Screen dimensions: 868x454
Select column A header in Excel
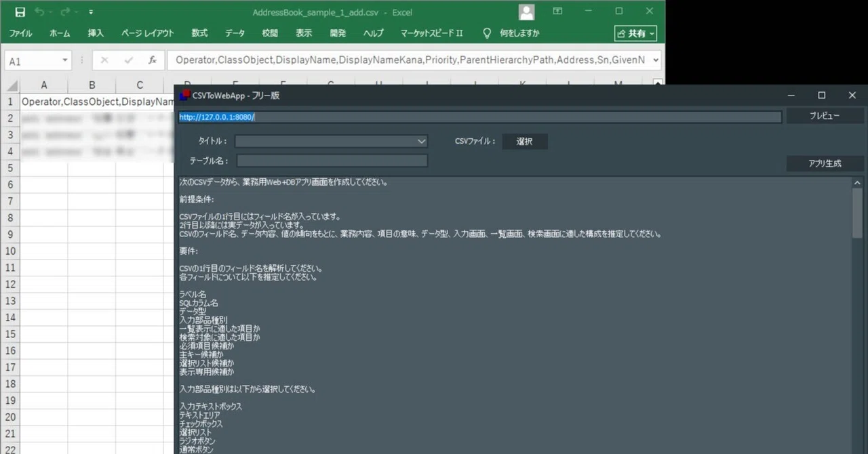click(x=44, y=85)
